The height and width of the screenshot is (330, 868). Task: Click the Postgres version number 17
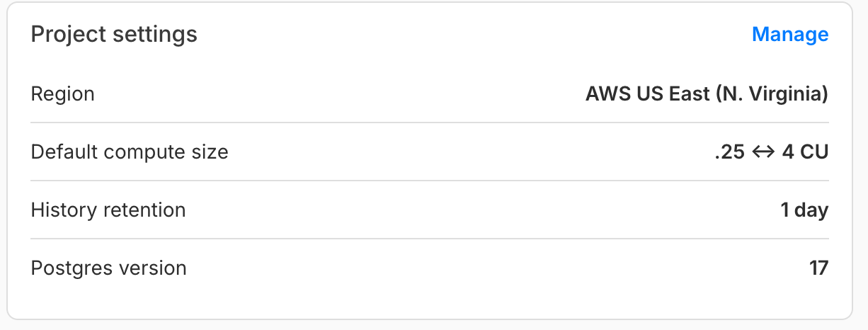click(818, 268)
